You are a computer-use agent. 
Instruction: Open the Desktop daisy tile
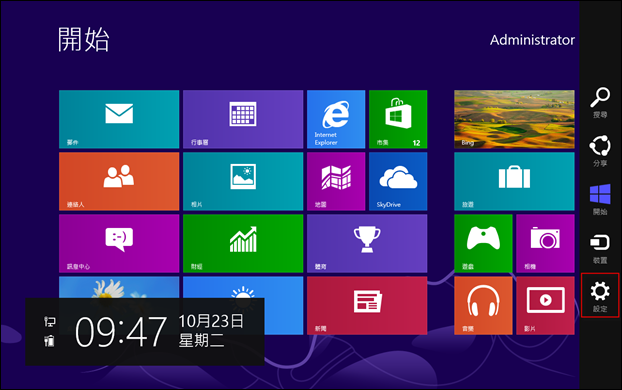pyautogui.click(x=119, y=287)
